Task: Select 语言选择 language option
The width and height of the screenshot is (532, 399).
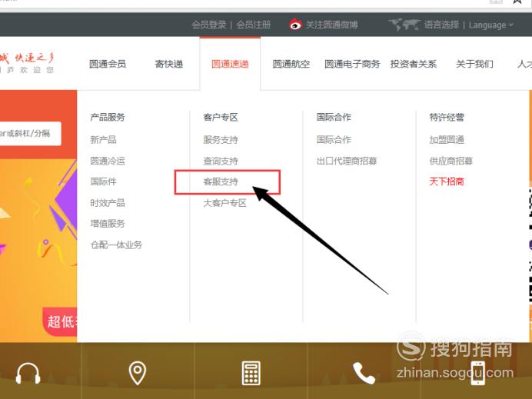Action: pos(441,25)
